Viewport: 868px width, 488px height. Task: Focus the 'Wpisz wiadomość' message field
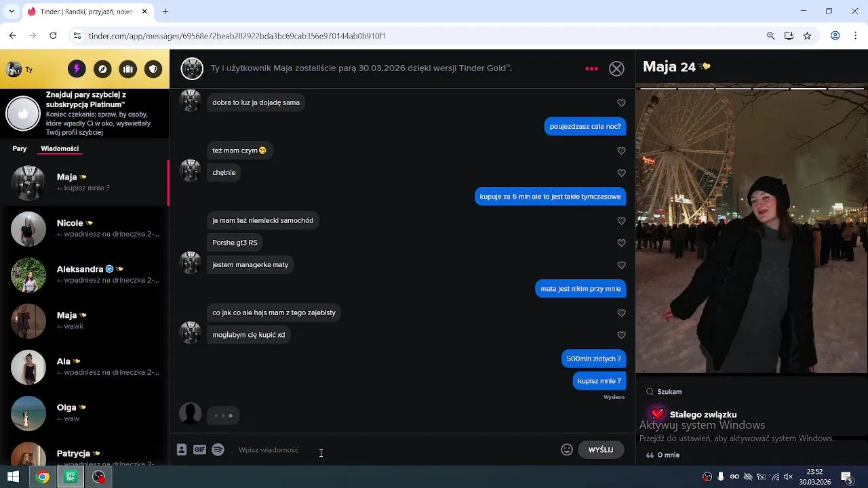pyautogui.click(x=393, y=450)
